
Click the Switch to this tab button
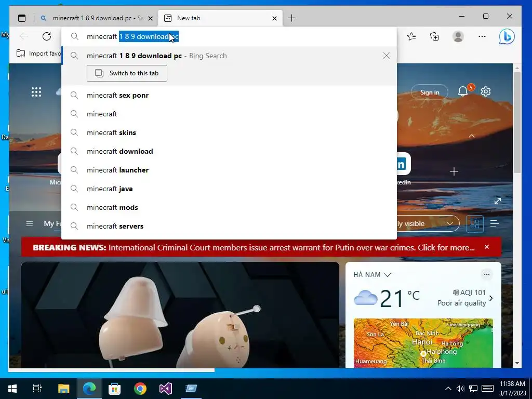point(127,73)
